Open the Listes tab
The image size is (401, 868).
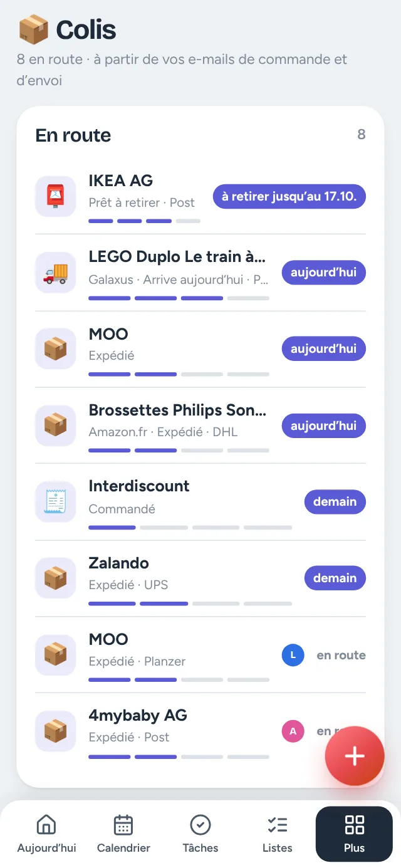click(x=278, y=834)
